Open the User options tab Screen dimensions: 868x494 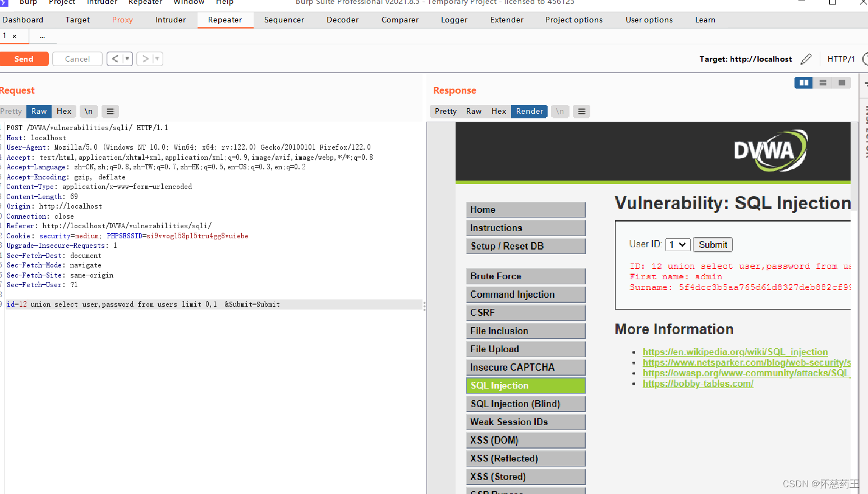click(x=649, y=20)
